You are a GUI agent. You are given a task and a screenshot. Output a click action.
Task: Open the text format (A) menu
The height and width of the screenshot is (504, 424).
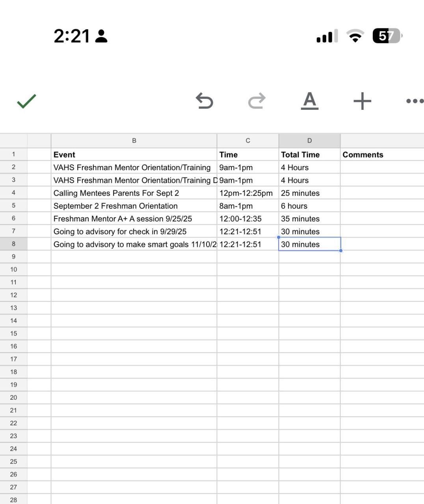[309, 101]
